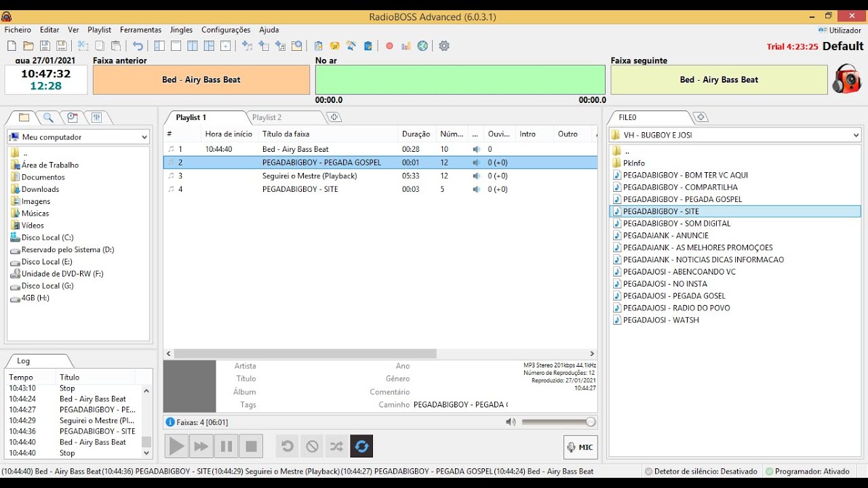
Task: Toggle the blue repeat playlist button
Action: (361, 446)
